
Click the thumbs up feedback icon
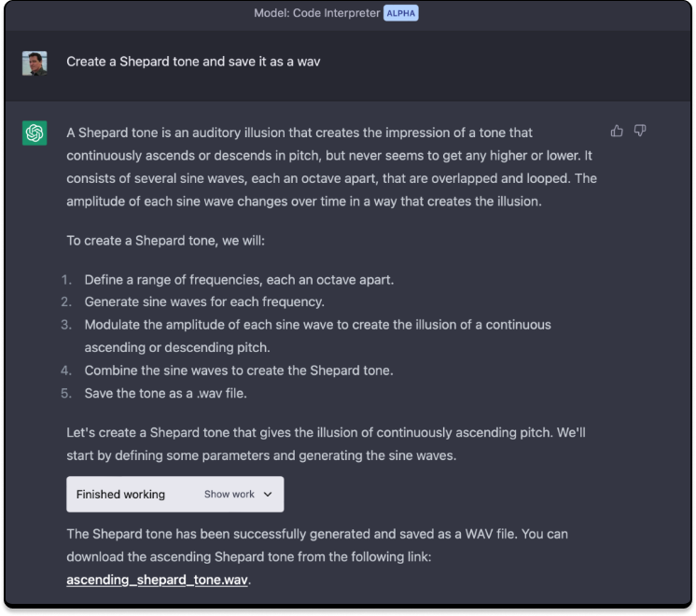coord(617,131)
